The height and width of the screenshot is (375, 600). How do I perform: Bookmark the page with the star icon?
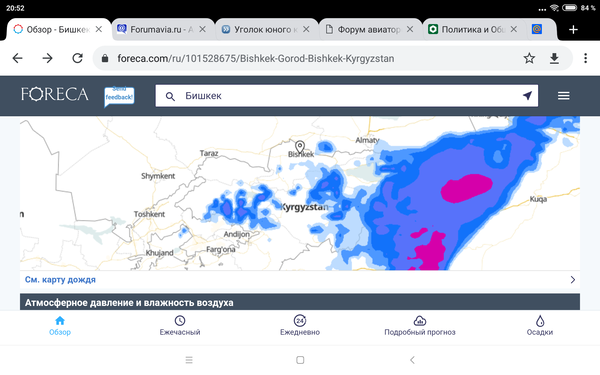[529, 58]
